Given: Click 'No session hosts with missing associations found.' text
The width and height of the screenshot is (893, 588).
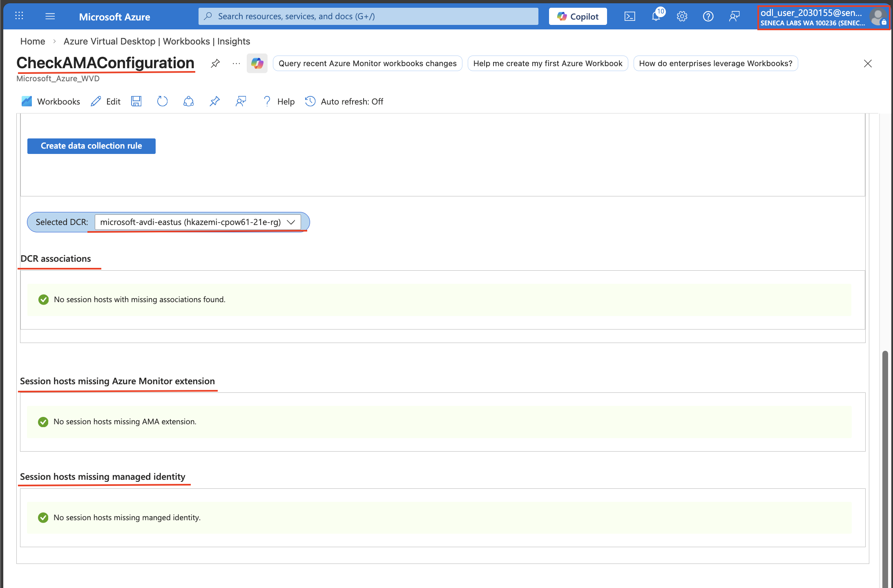Looking at the screenshot, I should coord(140,300).
